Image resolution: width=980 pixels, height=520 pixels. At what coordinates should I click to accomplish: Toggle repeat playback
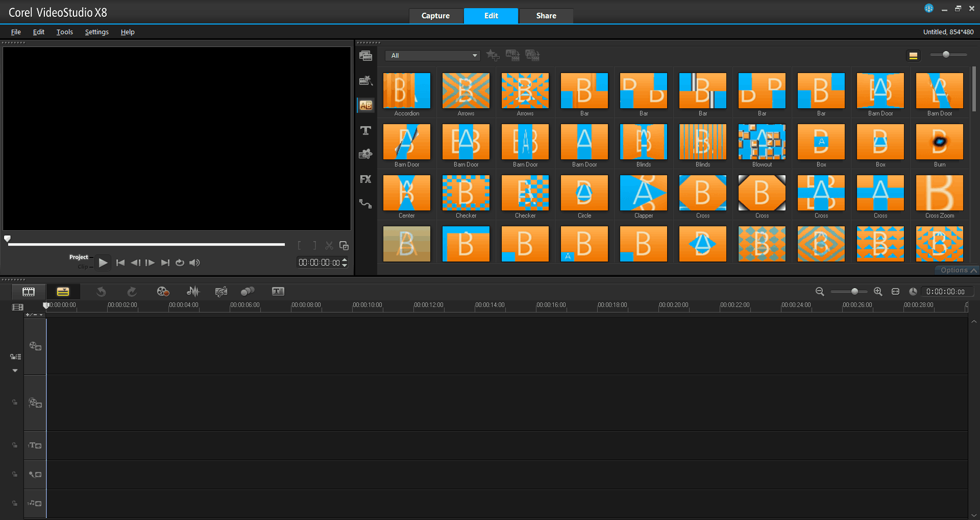point(180,263)
